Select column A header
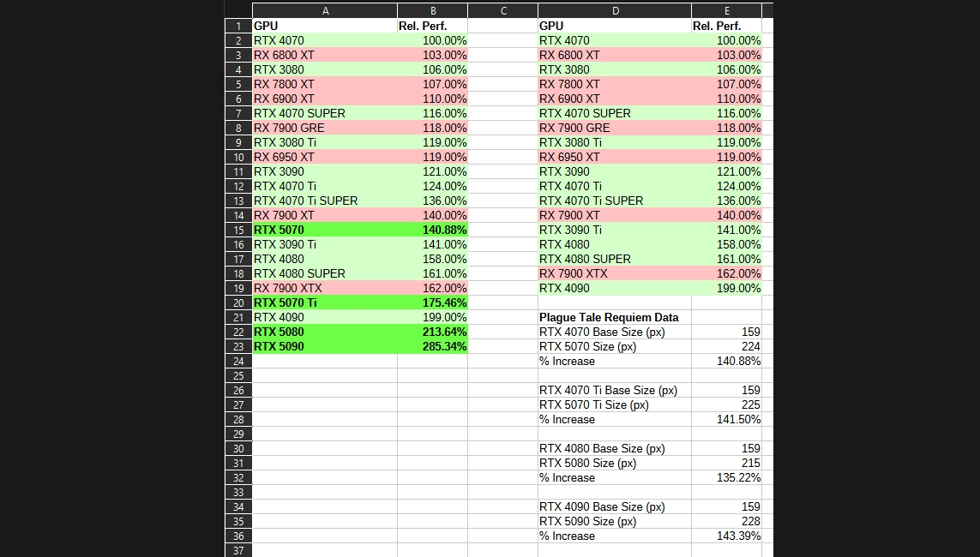Viewport: 980px width, 557px height. [x=325, y=11]
